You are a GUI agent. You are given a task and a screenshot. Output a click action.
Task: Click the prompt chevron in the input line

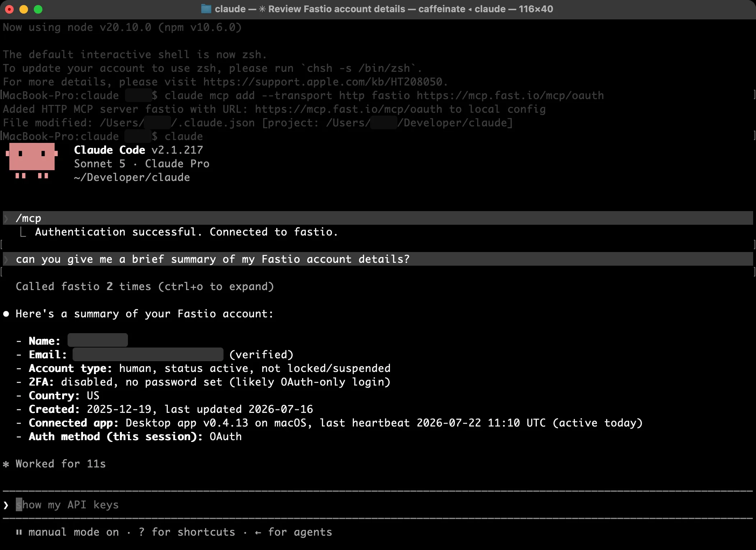click(6, 505)
